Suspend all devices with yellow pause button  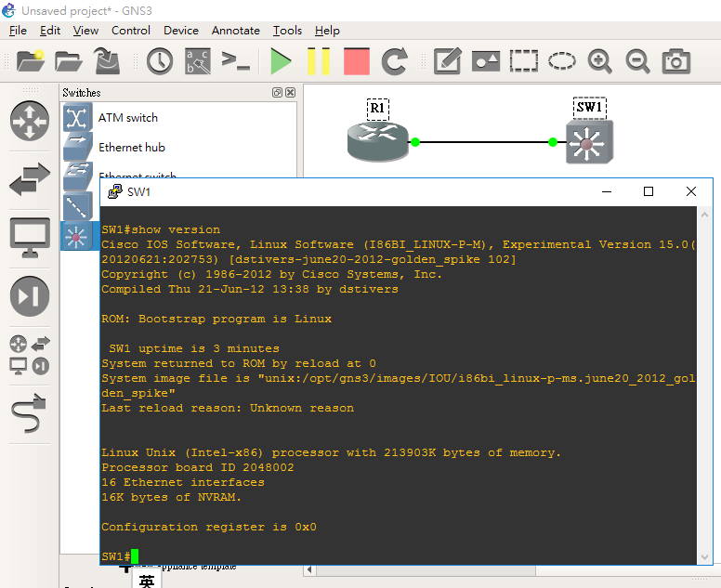pos(318,60)
